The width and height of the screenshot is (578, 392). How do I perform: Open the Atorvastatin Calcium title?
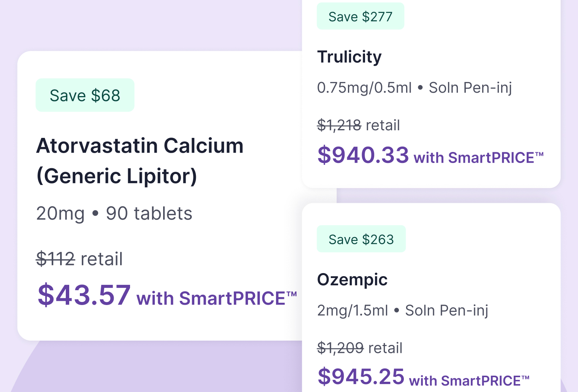click(140, 146)
